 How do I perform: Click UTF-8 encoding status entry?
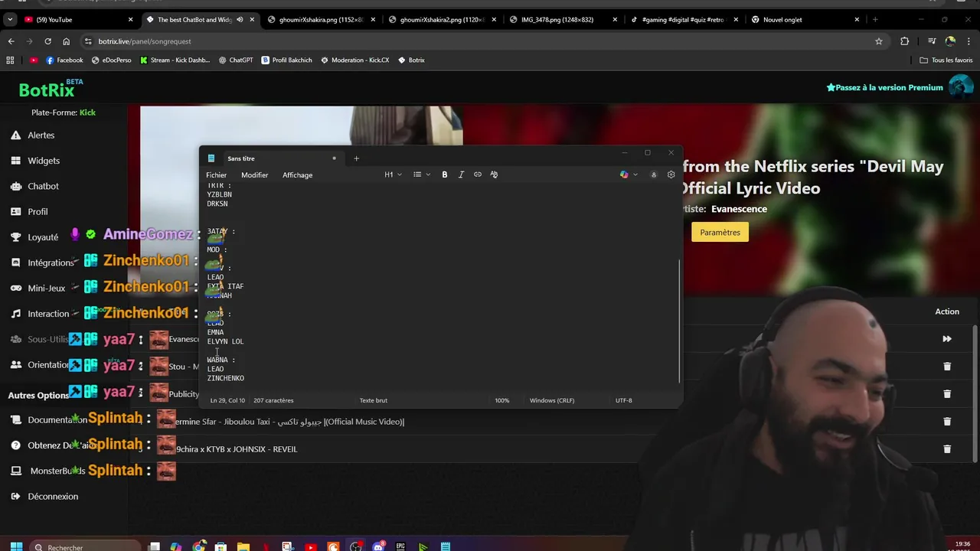(x=624, y=400)
